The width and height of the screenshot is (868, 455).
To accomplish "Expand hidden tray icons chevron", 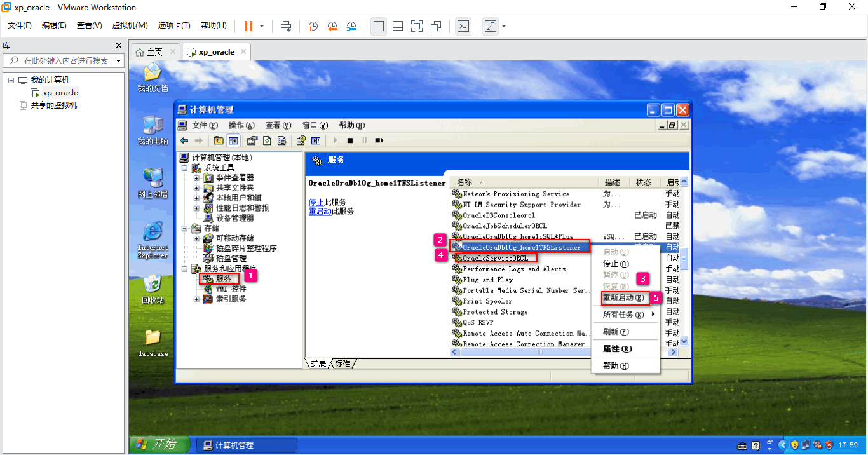I will 783,445.
